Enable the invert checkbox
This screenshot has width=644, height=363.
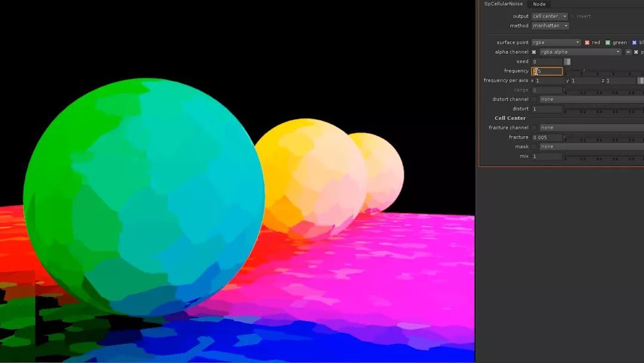pyautogui.click(x=572, y=16)
